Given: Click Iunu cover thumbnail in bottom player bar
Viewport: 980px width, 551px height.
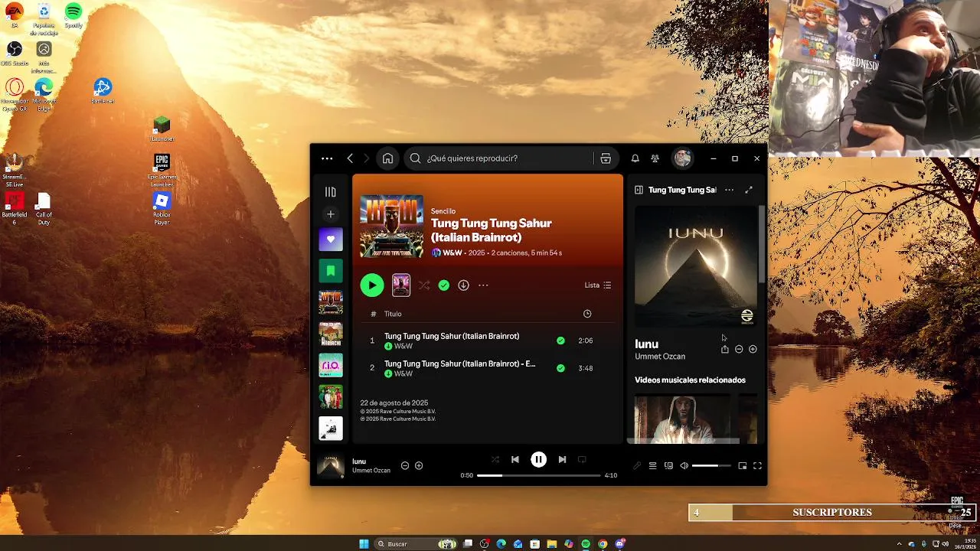Looking at the screenshot, I should [331, 465].
